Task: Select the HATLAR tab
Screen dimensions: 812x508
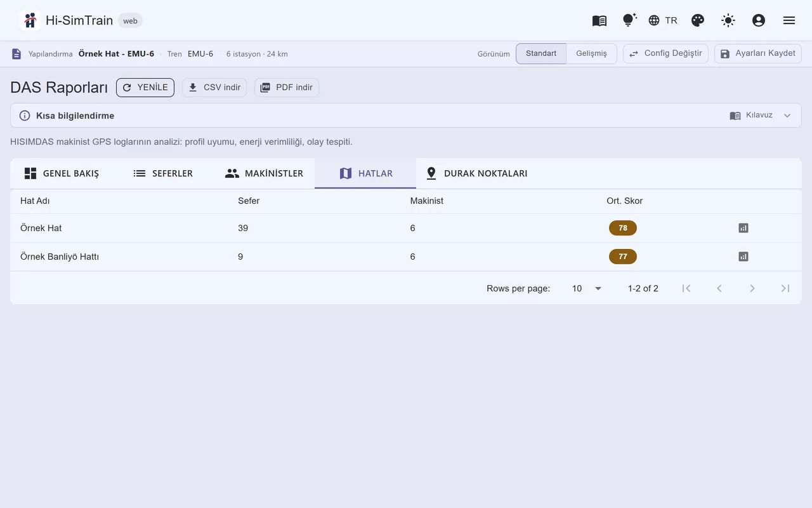Action: pyautogui.click(x=365, y=173)
